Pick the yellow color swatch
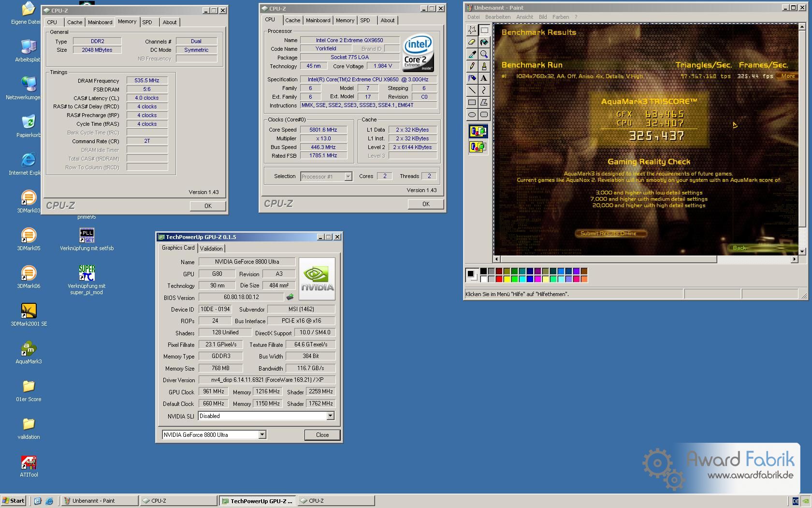This screenshot has width=812, height=508. point(507,279)
